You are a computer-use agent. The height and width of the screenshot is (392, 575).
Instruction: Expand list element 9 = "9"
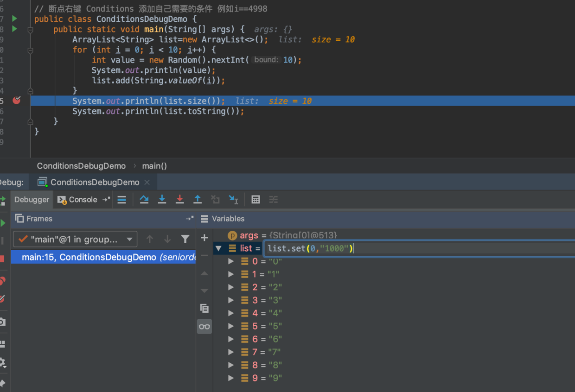231,378
